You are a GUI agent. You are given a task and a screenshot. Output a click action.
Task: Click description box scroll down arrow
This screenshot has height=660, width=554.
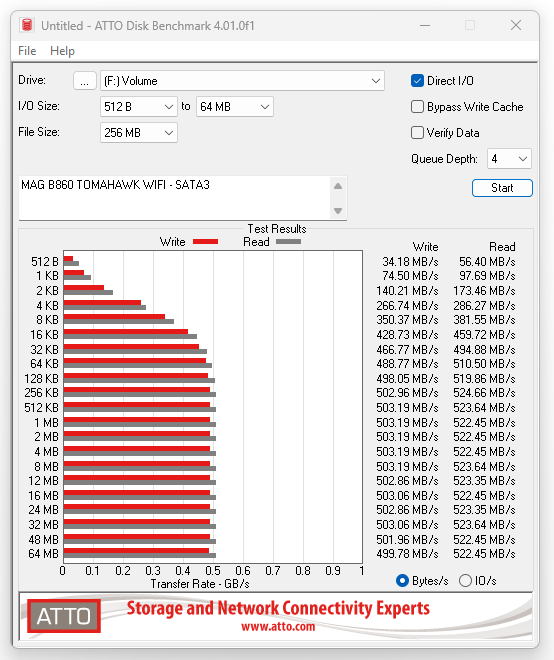[x=338, y=210]
